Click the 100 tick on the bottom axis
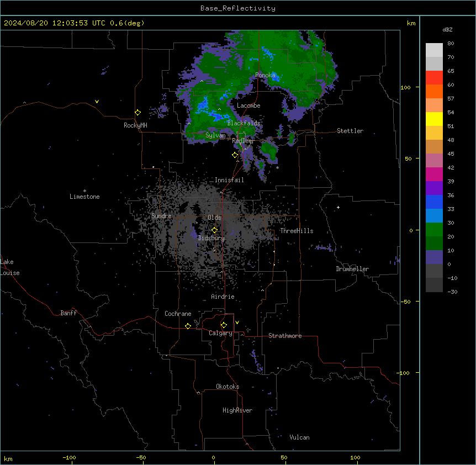 point(355,457)
